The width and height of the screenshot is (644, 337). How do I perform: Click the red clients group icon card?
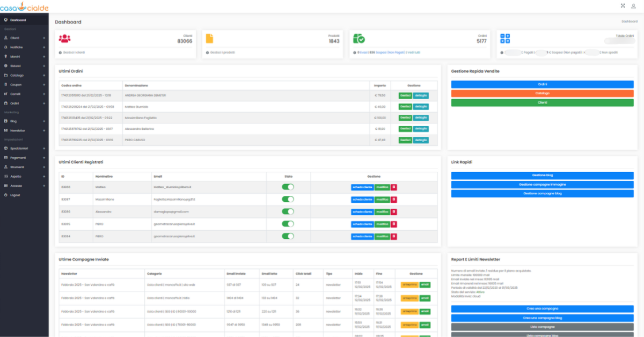click(x=64, y=38)
